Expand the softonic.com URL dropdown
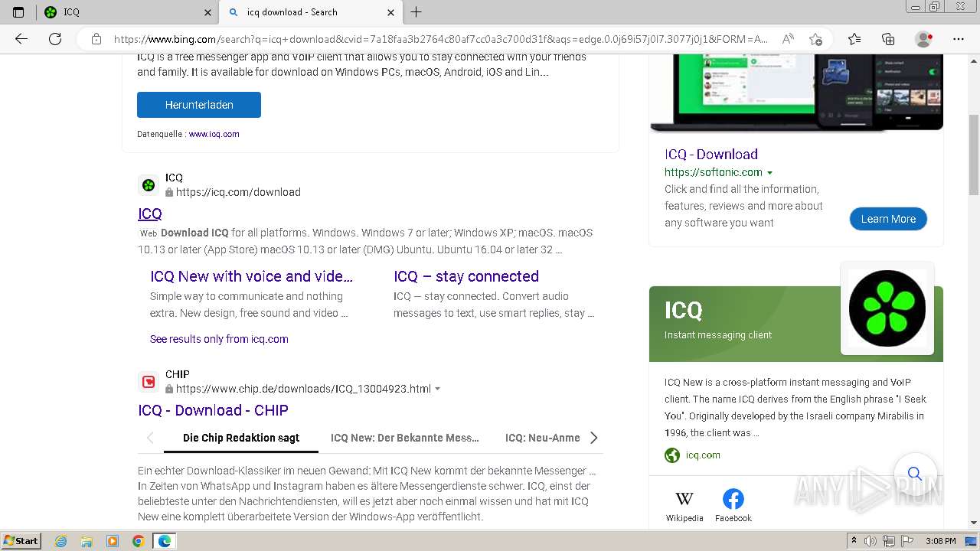 [769, 173]
